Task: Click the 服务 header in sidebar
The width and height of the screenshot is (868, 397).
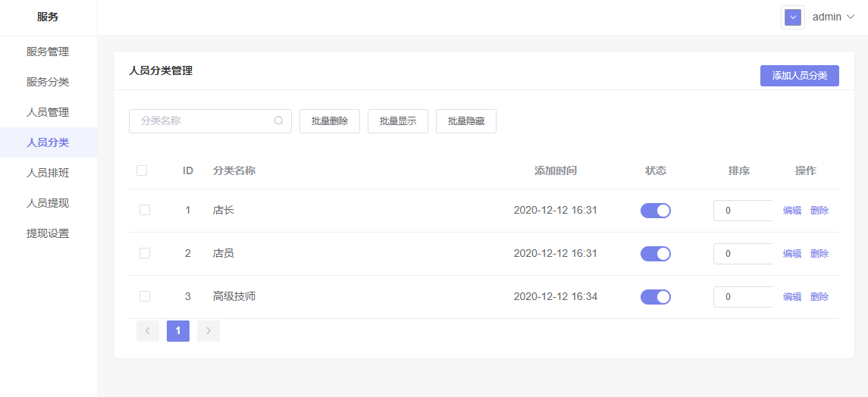Action: point(48,17)
